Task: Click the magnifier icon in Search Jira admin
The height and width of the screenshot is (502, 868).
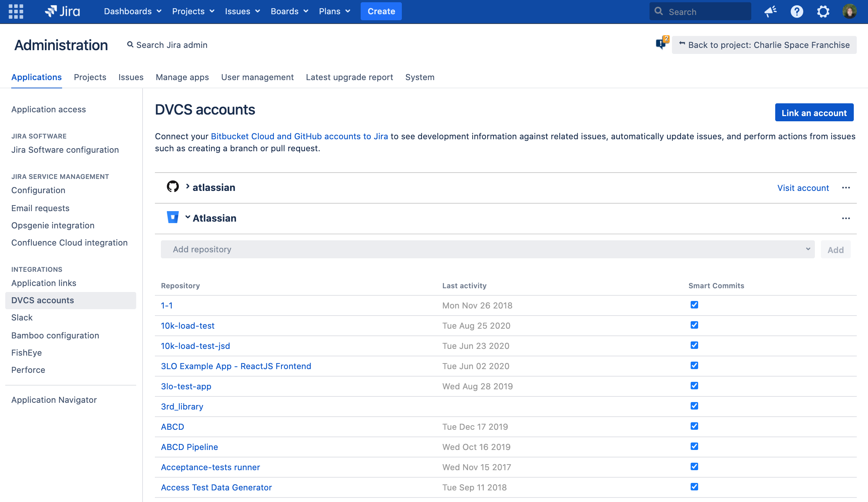Action: (x=130, y=45)
